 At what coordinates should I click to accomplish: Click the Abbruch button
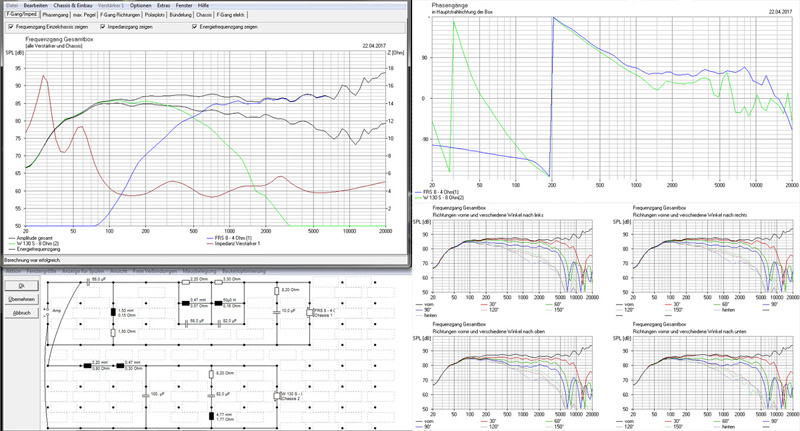[x=21, y=313]
